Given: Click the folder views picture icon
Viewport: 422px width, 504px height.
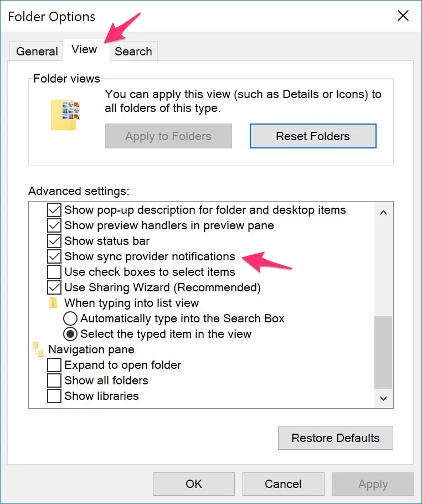Looking at the screenshot, I should coord(65,115).
